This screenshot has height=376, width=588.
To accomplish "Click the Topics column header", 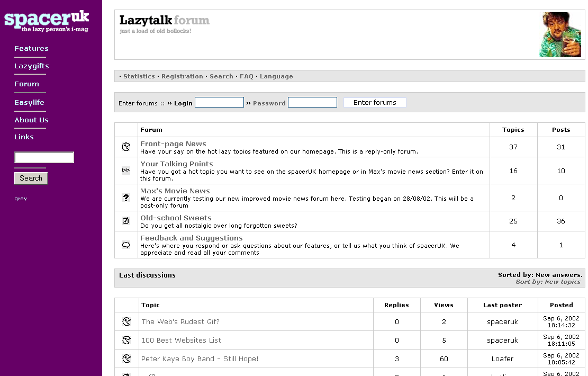I will pos(513,130).
